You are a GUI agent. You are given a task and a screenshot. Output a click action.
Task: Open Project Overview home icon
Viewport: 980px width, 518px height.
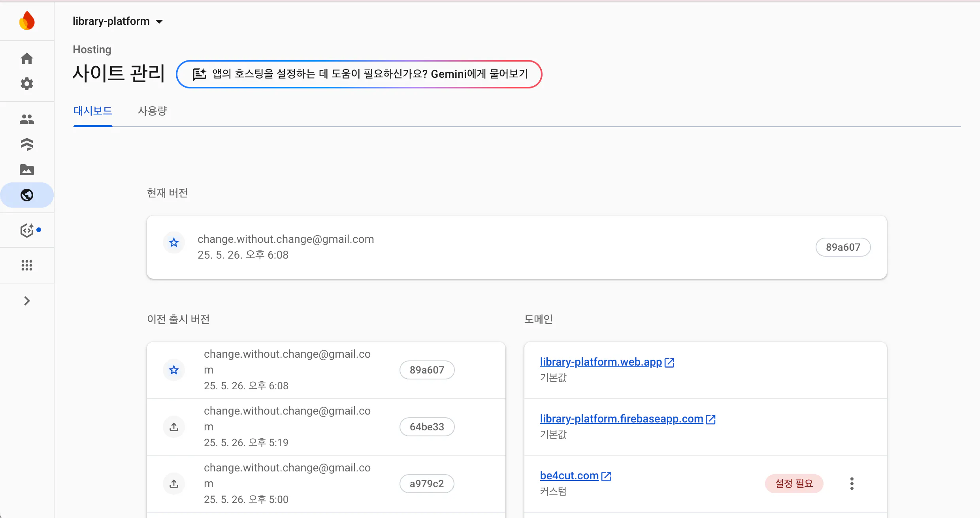pos(27,58)
